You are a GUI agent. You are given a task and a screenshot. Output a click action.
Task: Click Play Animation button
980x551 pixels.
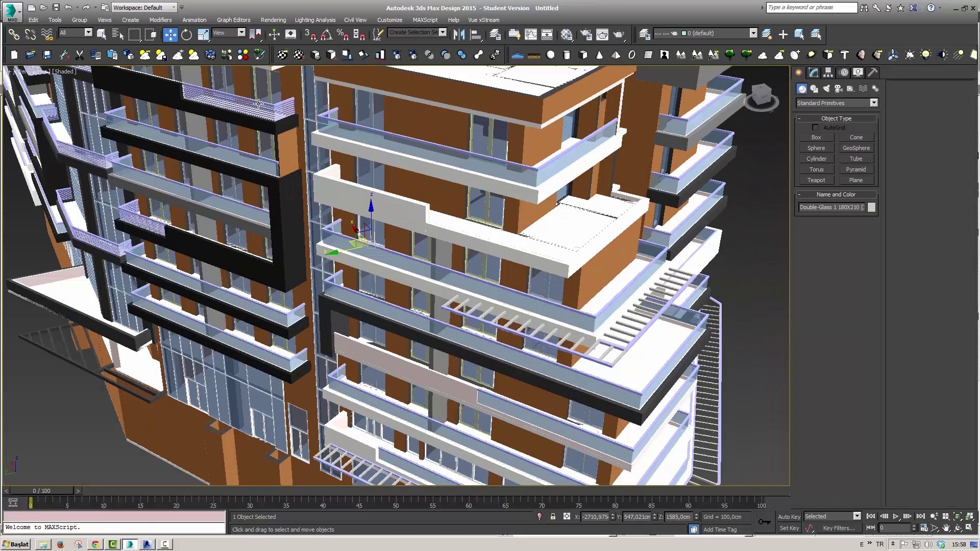click(x=895, y=516)
